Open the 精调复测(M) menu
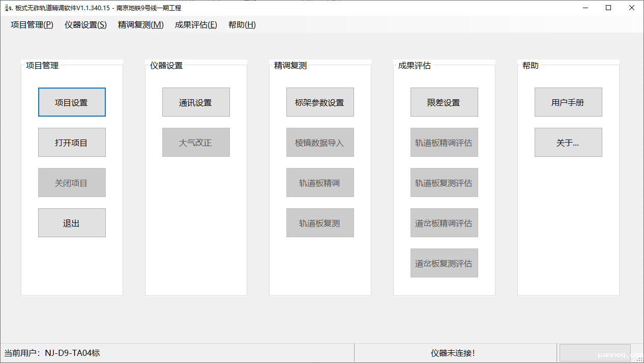This screenshot has height=363, width=644. click(141, 25)
